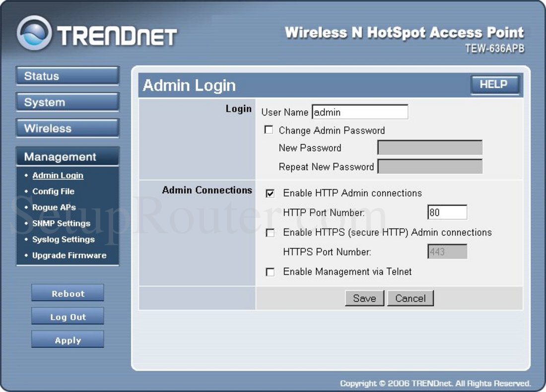Enable the Change Admin Password option
Screen dimensions: 546x392
(x=269, y=130)
